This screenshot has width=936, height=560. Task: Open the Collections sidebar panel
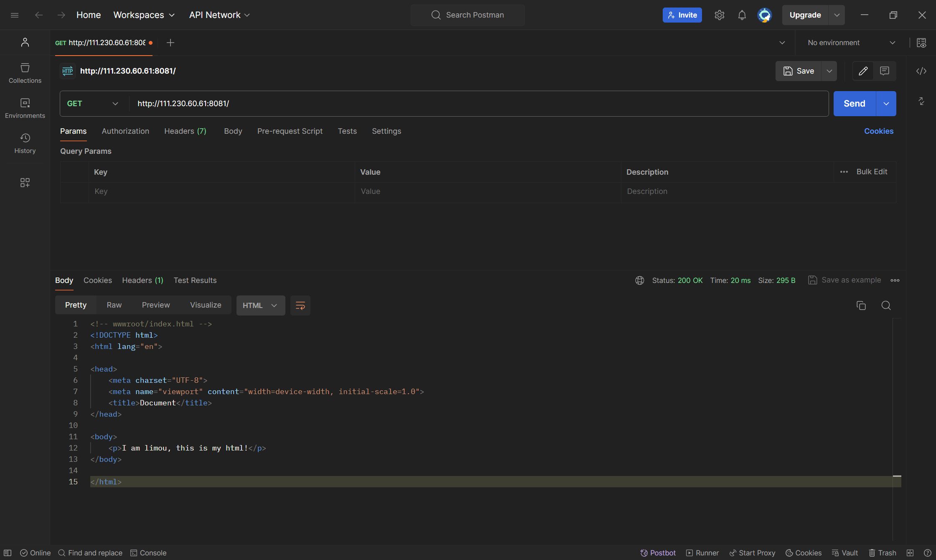coord(25,73)
